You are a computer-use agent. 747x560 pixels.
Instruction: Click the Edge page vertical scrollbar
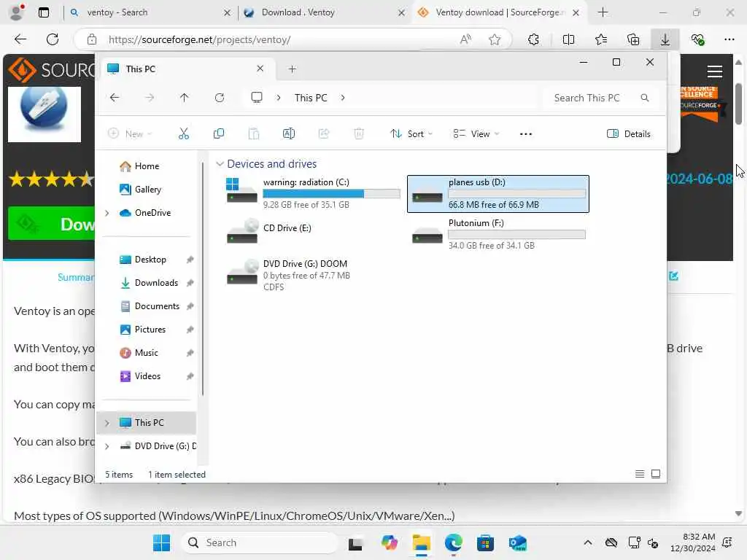pos(738,104)
